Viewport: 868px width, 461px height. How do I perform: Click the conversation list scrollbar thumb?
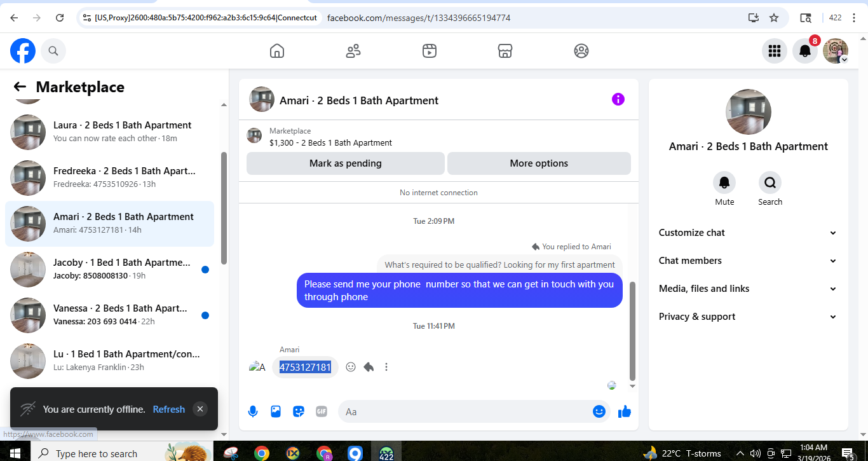pos(224,208)
